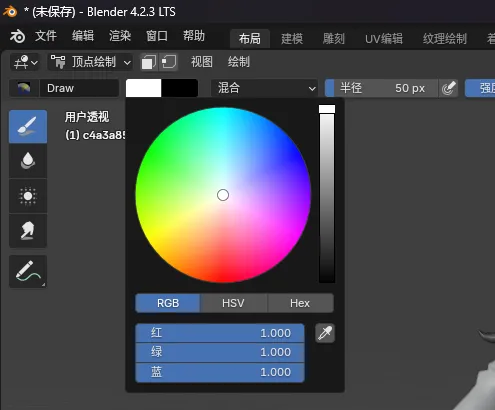The image size is (495, 410).
Task: Switch color mode to Hex
Action: tap(300, 303)
